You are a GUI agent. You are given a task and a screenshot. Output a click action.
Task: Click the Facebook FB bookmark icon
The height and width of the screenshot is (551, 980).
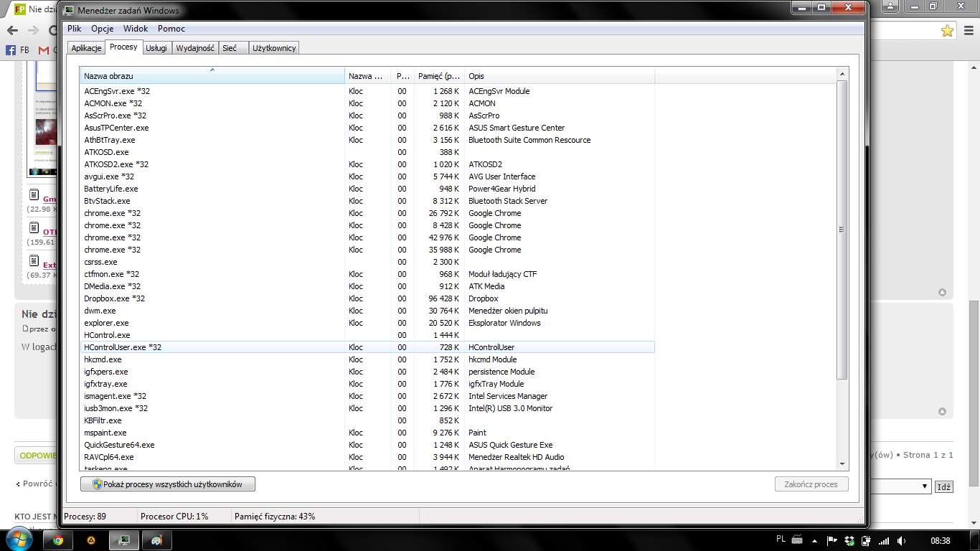(x=11, y=50)
